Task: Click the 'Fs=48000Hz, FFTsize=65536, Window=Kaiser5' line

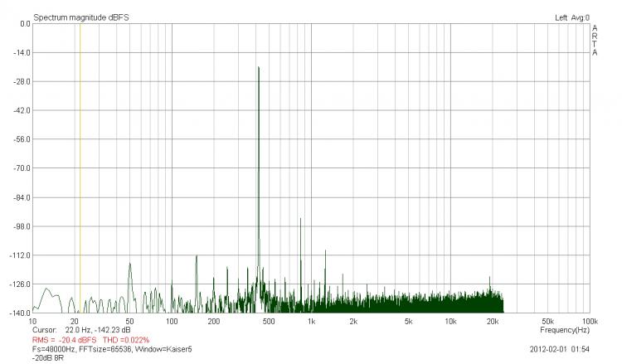Action: pos(112,349)
